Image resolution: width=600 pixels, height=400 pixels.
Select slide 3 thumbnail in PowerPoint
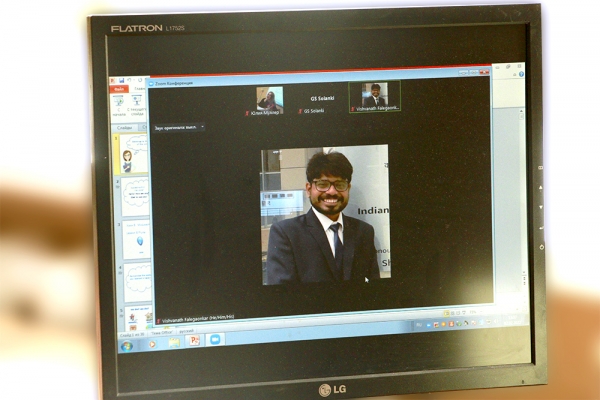(136, 240)
